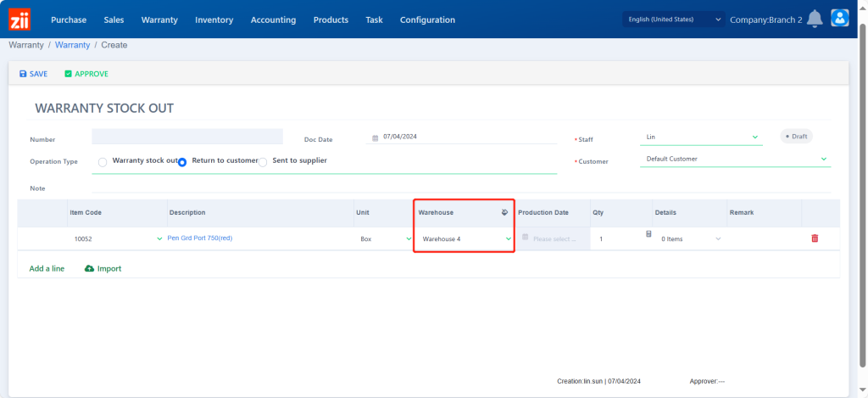Follow the blue Warranty breadcrumb link
Image resolution: width=868 pixels, height=398 pixels.
click(x=73, y=45)
